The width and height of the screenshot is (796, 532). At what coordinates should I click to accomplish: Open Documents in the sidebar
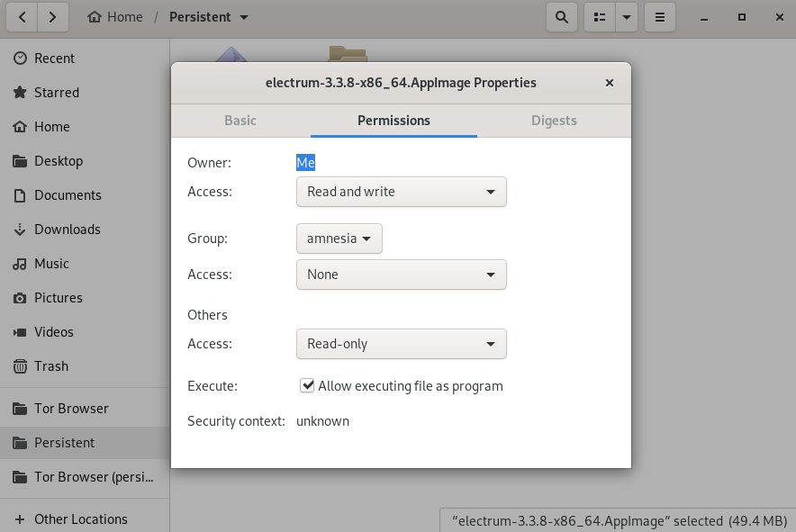[85, 195]
